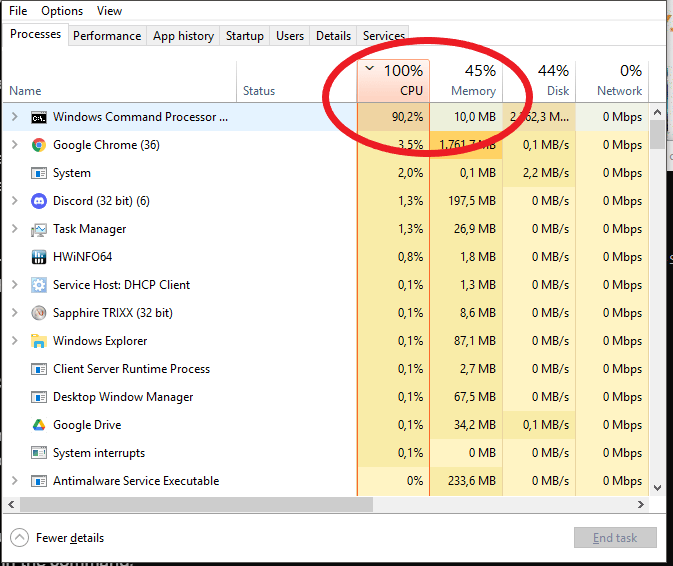Click the Google Drive icon

click(x=39, y=425)
